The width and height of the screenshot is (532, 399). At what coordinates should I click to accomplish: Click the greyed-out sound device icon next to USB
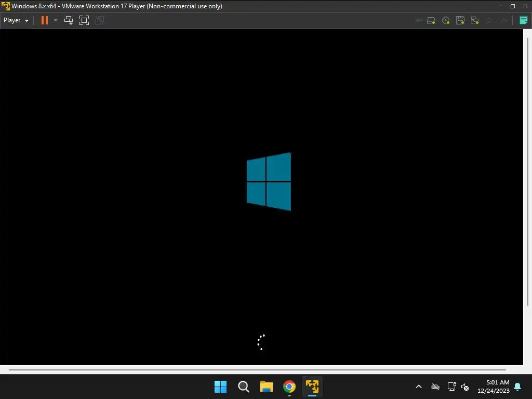(x=504, y=20)
